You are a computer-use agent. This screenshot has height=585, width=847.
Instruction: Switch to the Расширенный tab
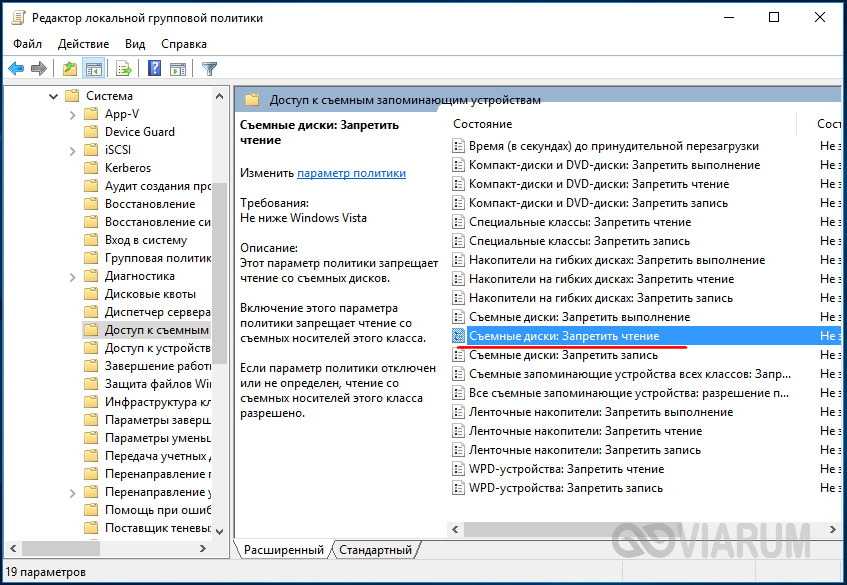(284, 550)
